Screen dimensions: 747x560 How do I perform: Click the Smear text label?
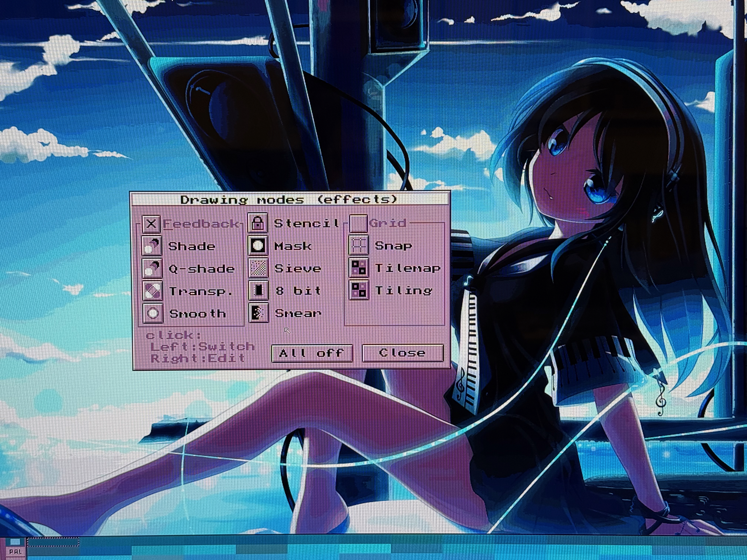pos(298,313)
